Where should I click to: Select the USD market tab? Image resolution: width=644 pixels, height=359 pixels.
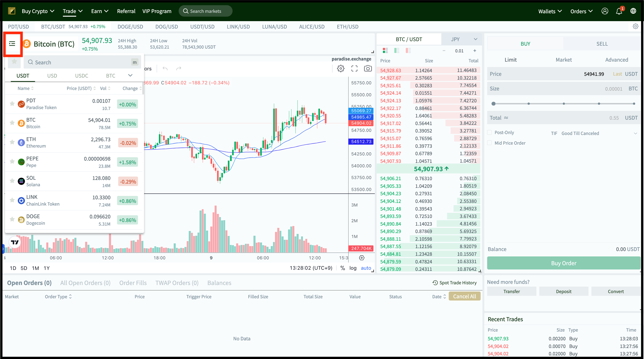pyautogui.click(x=52, y=76)
